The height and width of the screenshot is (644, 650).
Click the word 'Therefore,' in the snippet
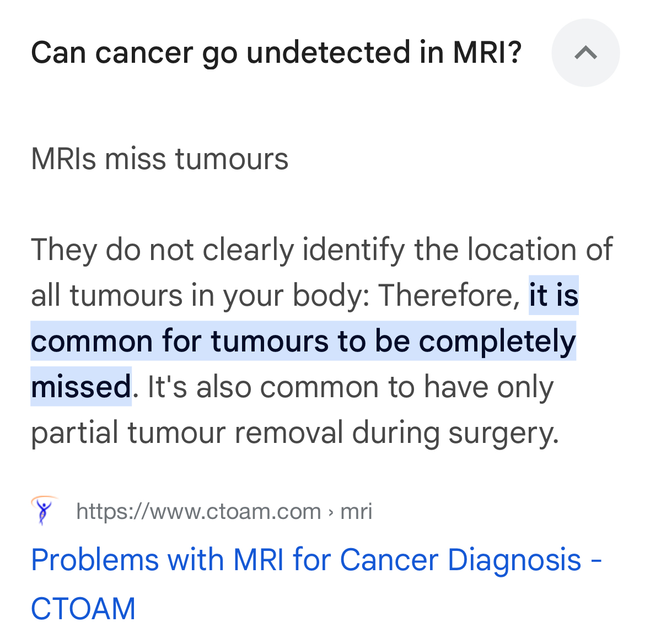click(449, 295)
